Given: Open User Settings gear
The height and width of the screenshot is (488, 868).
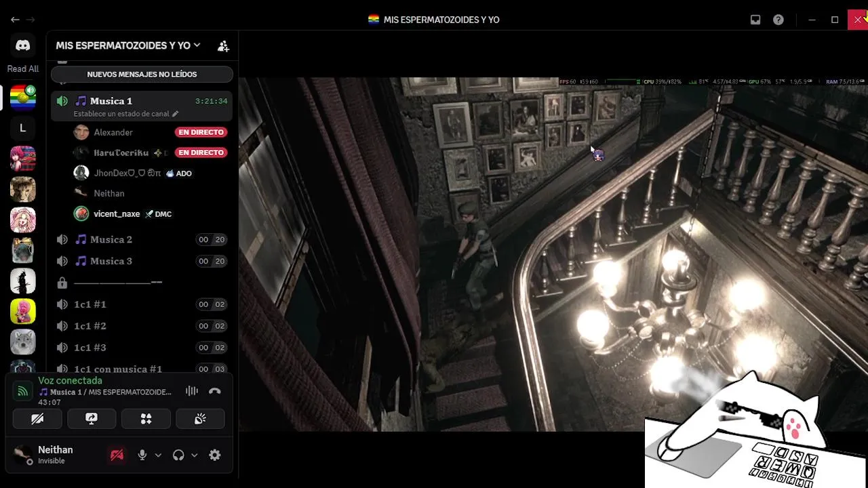Looking at the screenshot, I should 215,455.
